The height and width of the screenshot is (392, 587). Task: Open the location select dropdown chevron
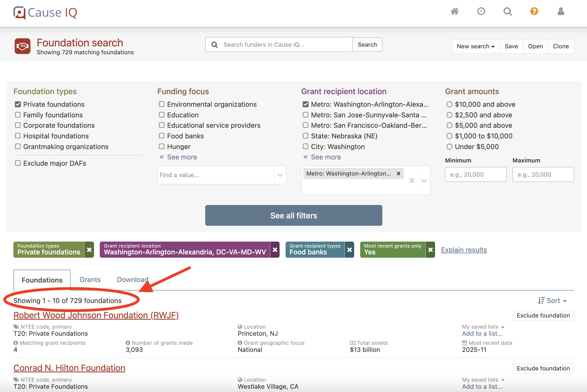(x=424, y=180)
